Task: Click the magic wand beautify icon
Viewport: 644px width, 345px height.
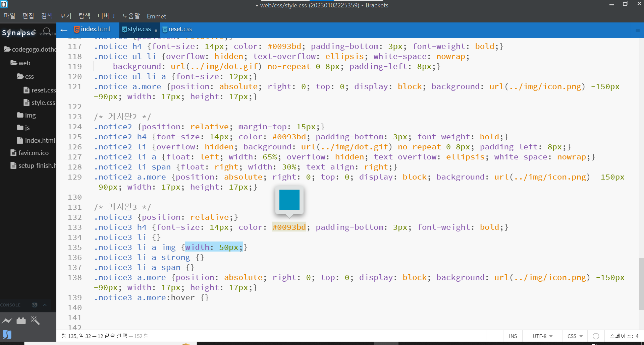Action: click(x=35, y=321)
